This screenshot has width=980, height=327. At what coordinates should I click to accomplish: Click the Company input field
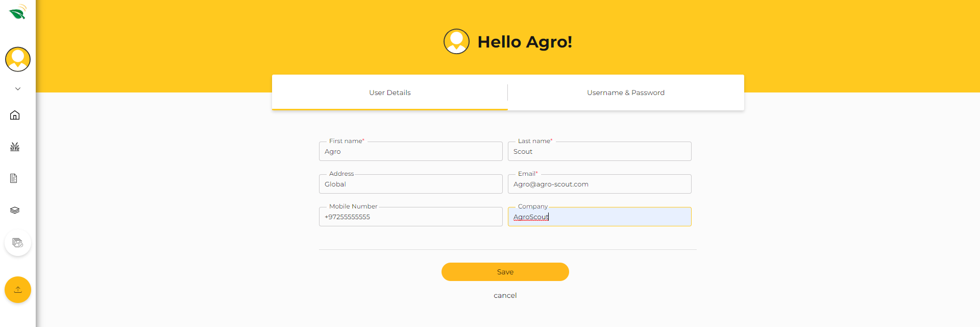[600, 217]
